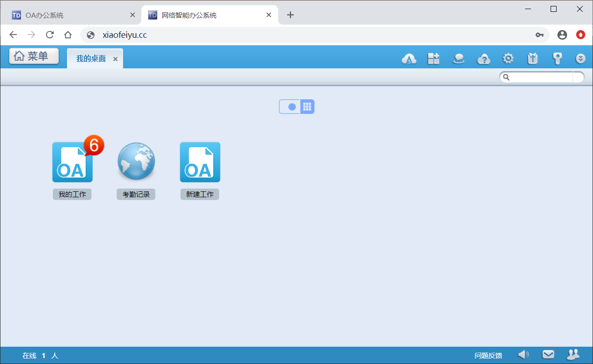Viewport: 593px width, 364px height.
Task: Toggle the speaker sound icon
Action: pos(523,354)
